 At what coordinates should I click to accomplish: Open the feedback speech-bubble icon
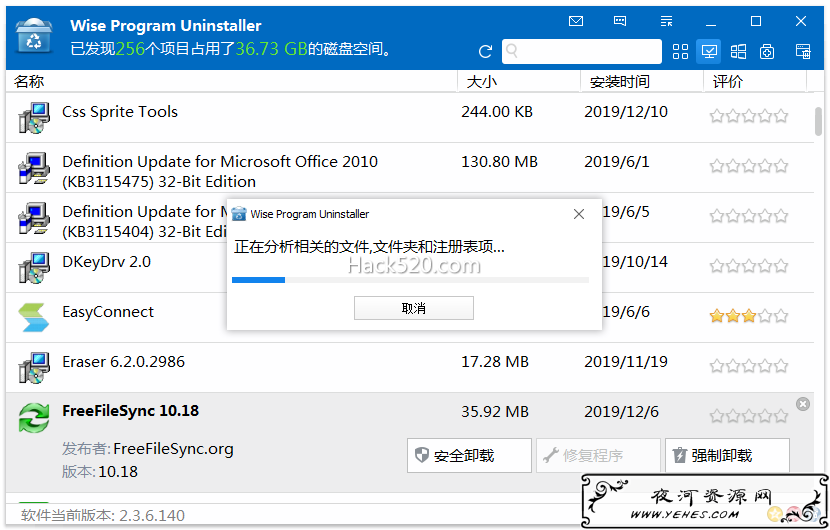pyautogui.click(x=620, y=21)
